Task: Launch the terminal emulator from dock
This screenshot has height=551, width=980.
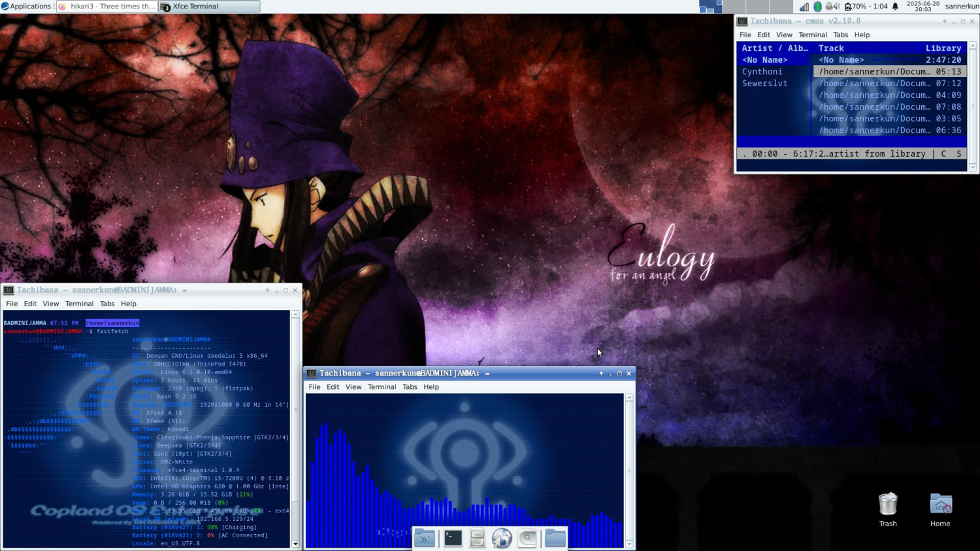Action: (x=453, y=538)
